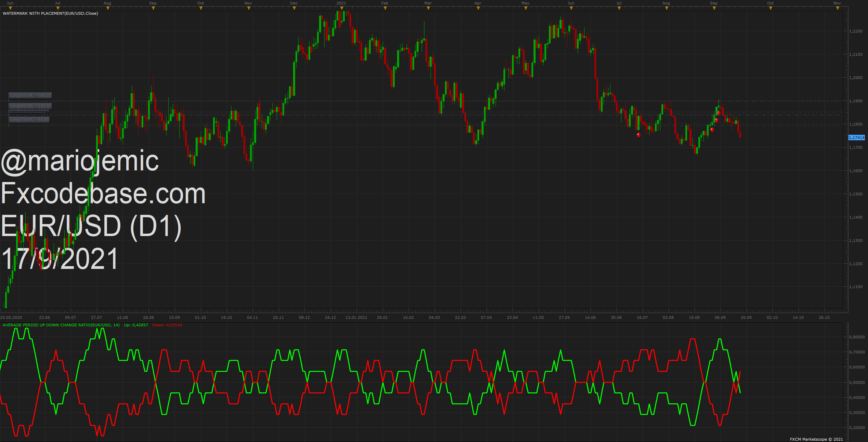Viewport: 868px width, 442px height.
Task: Click the FXCM Marketscope © 2021 text
Action: click(x=816, y=439)
